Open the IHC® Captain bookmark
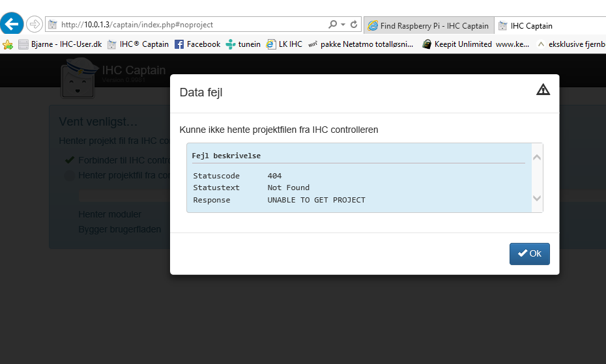The image size is (606, 364). tap(138, 44)
